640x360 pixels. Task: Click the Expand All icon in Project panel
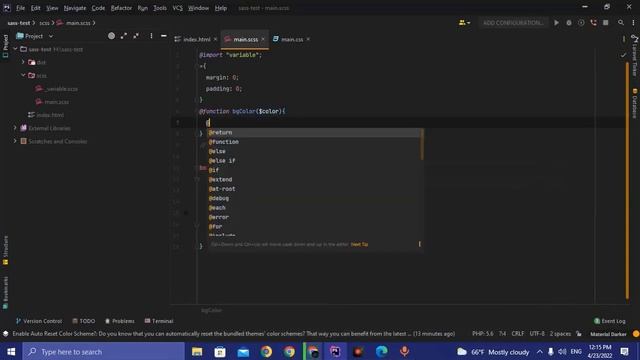124,36
